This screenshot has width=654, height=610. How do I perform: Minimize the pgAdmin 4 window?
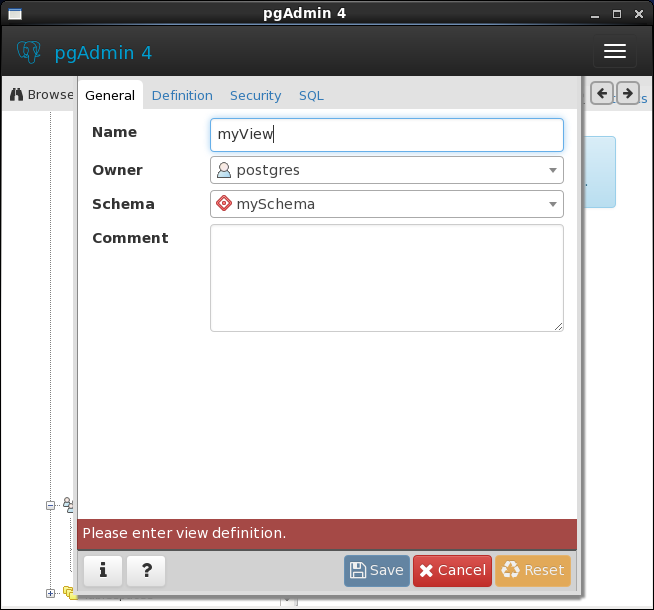click(595, 15)
